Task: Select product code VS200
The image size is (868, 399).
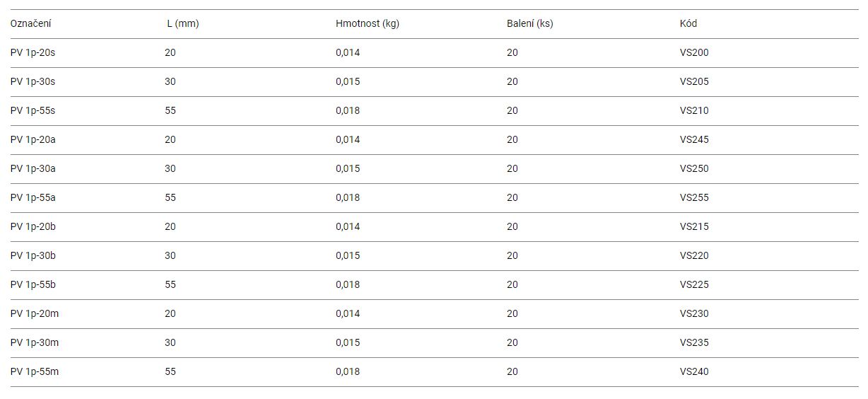Action: pos(694,52)
